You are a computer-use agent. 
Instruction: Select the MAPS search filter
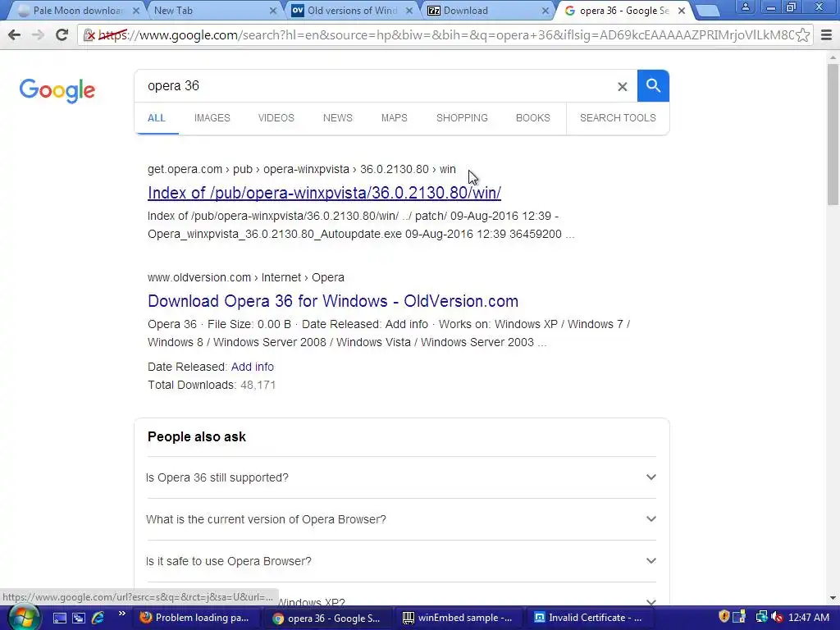point(395,118)
